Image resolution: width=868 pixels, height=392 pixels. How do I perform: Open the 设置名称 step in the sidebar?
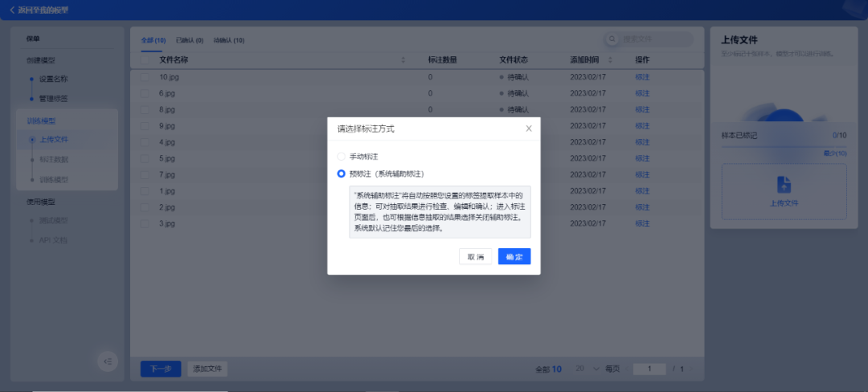54,79
